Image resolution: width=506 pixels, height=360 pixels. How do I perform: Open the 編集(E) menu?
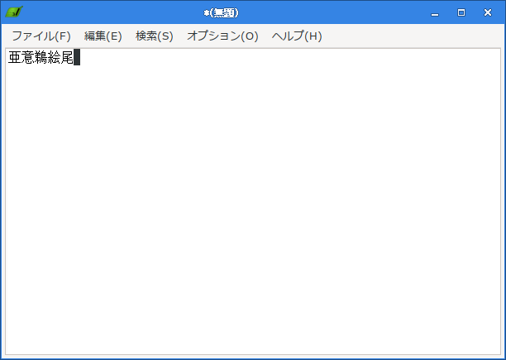pos(103,36)
